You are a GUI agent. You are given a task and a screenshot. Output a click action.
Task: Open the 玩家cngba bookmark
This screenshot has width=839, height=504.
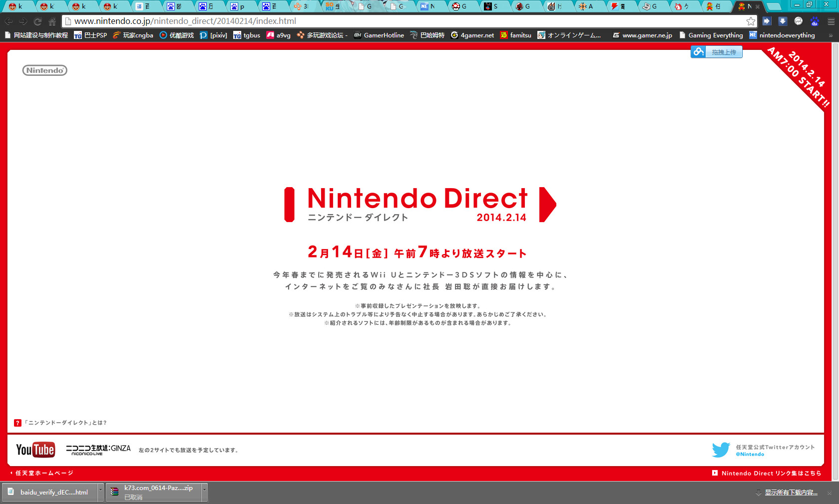(133, 35)
